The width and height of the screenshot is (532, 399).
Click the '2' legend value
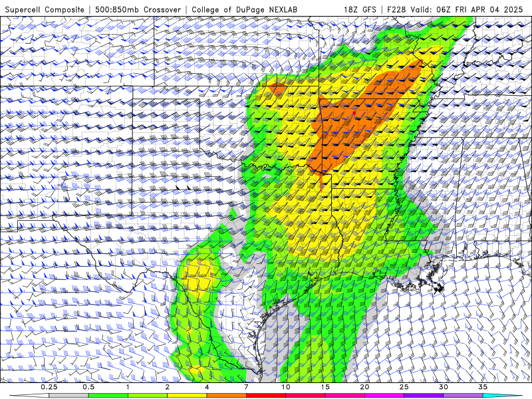pos(168,387)
